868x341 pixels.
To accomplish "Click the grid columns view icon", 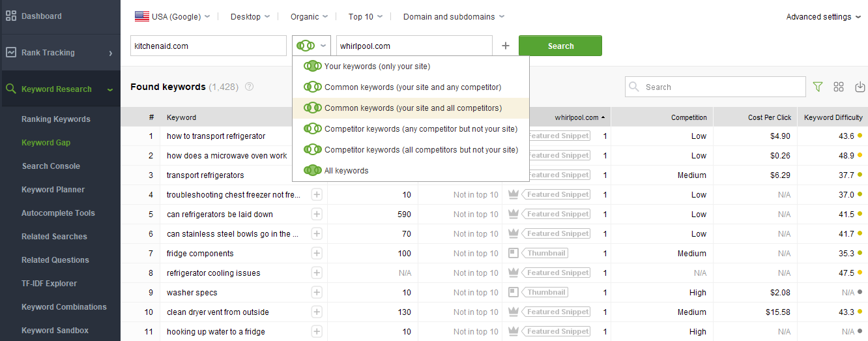I will pyautogui.click(x=839, y=87).
